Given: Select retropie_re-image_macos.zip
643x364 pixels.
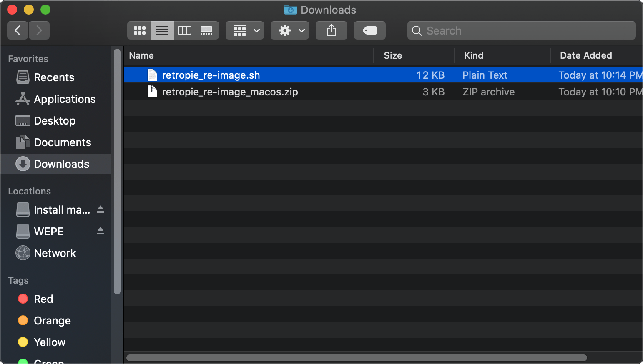Looking at the screenshot, I should (x=230, y=92).
